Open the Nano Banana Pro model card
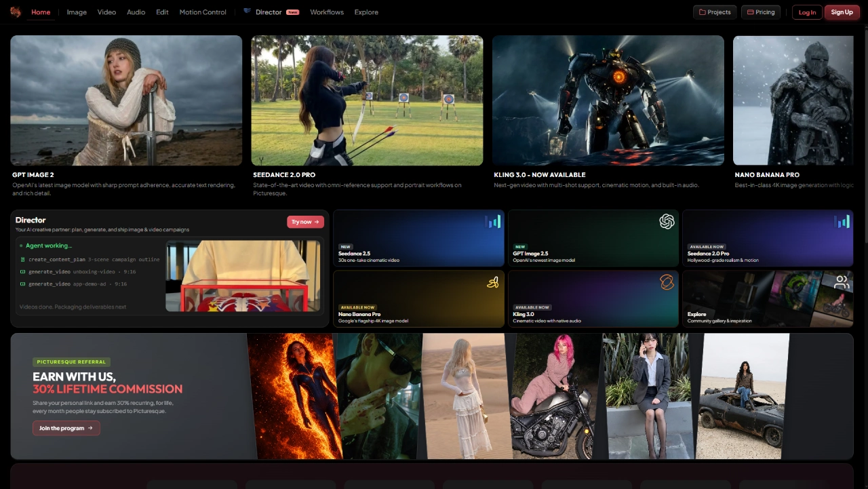This screenshot has height=489, width=868. 418,298
